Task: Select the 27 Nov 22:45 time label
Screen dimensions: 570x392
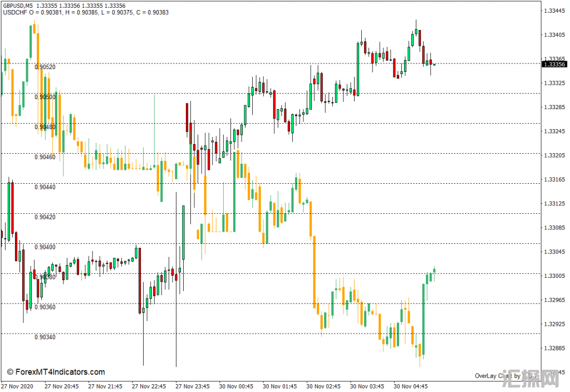Action: coord(149,385)
